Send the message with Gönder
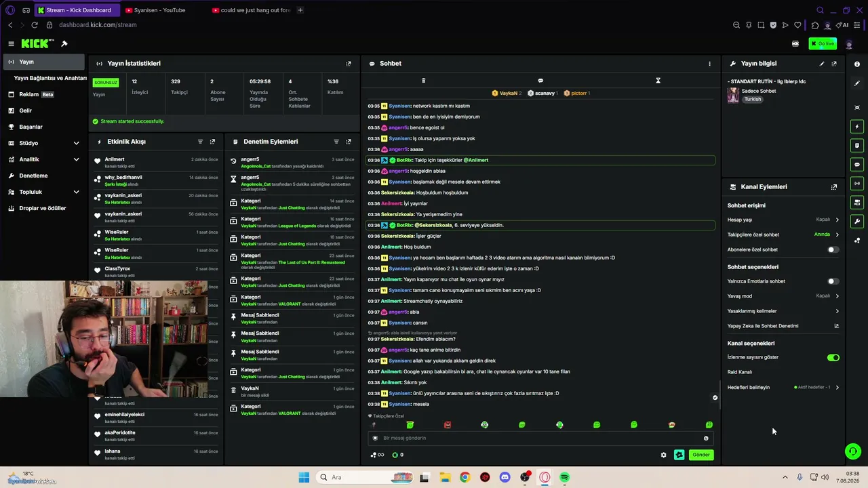This screenshot has height=488, width=868. [x=701, y=455]
